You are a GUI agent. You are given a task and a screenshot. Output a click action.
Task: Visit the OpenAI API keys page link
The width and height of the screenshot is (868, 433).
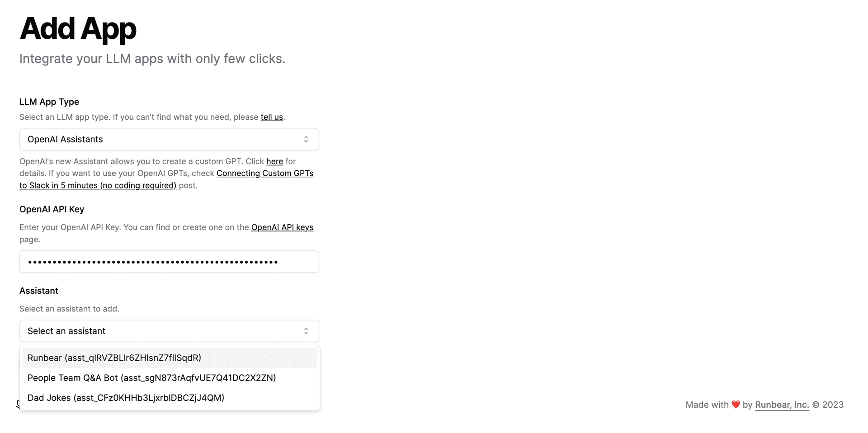pos(282,227)
